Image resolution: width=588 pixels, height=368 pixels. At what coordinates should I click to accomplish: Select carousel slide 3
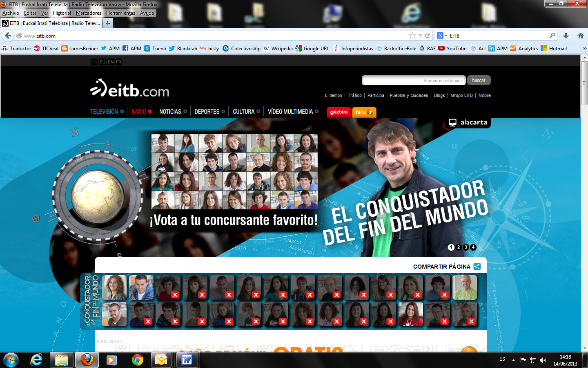466,247
